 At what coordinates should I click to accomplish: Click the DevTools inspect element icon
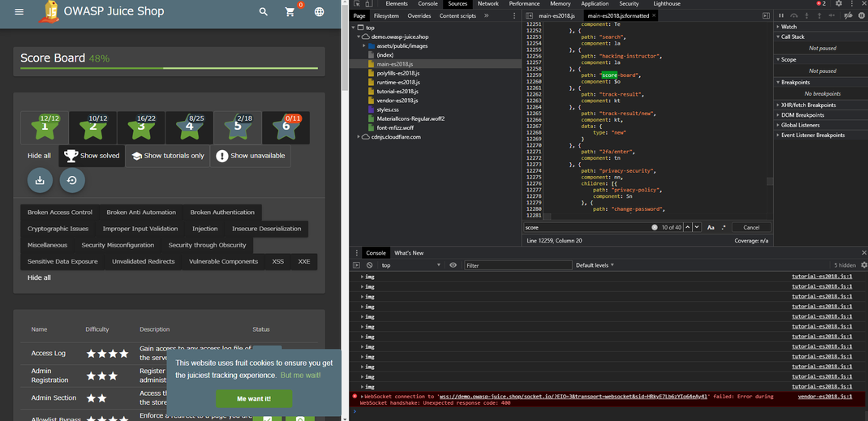coord(357,4)
